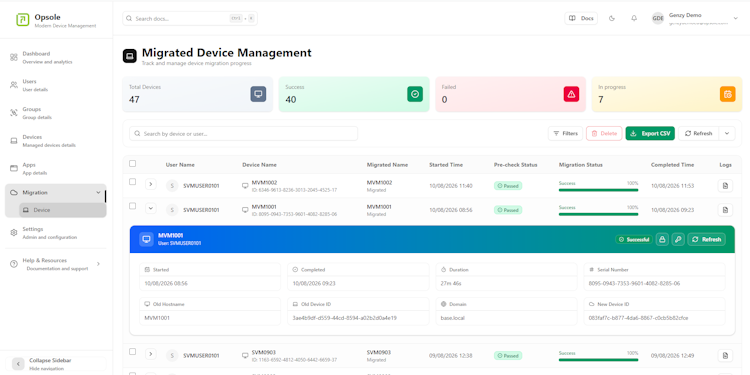Viewport: 750px width, 375px height.
Task: Open logs for the MVM1002 row
Action: pyautogui.click(x=725, y=186)
